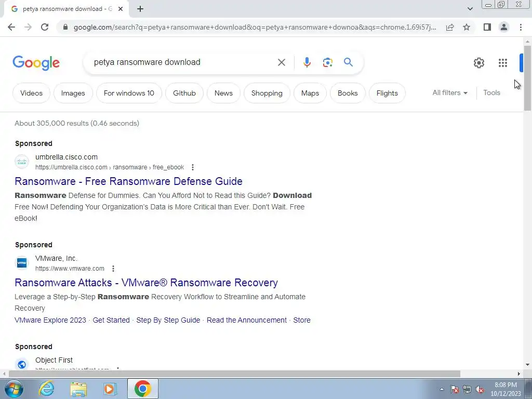Open Google search settings gear

pos(478,63)
